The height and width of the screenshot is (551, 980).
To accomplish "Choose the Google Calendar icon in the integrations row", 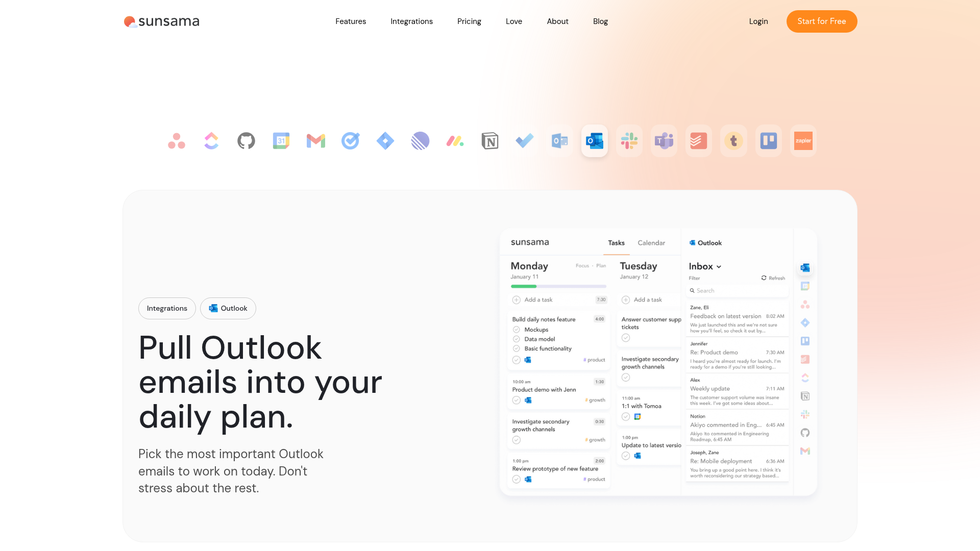I will pos(281,141).
